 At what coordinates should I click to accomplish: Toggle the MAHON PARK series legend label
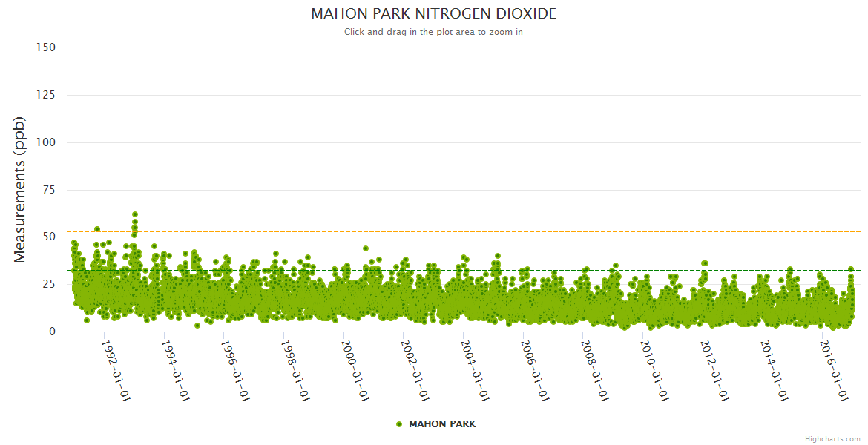[442, 424]
